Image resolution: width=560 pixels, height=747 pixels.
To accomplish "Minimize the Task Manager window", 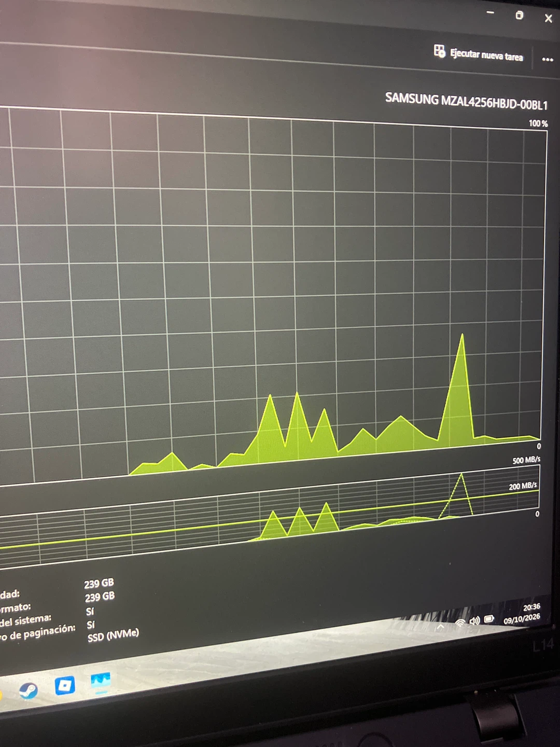I will [491, 13].
